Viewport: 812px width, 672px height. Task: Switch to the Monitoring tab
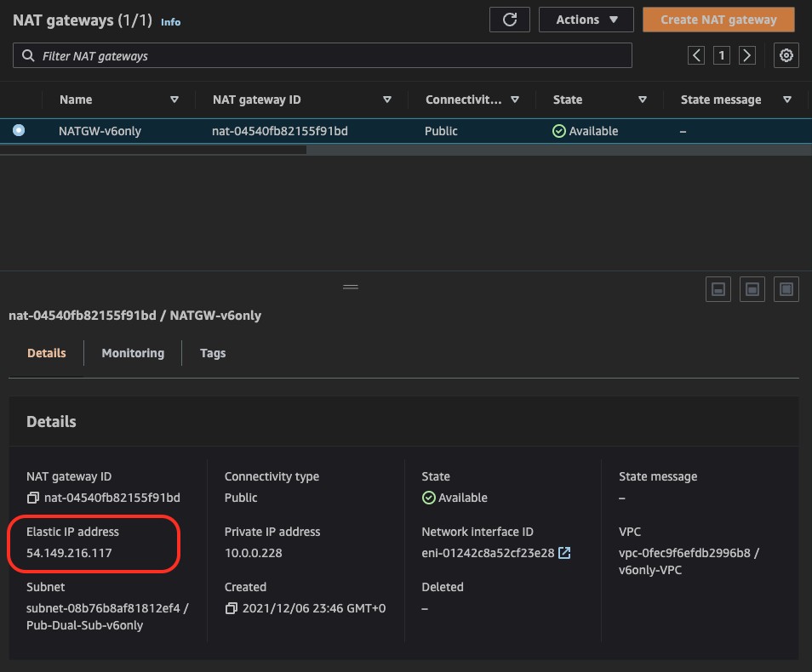coord(133,353)
